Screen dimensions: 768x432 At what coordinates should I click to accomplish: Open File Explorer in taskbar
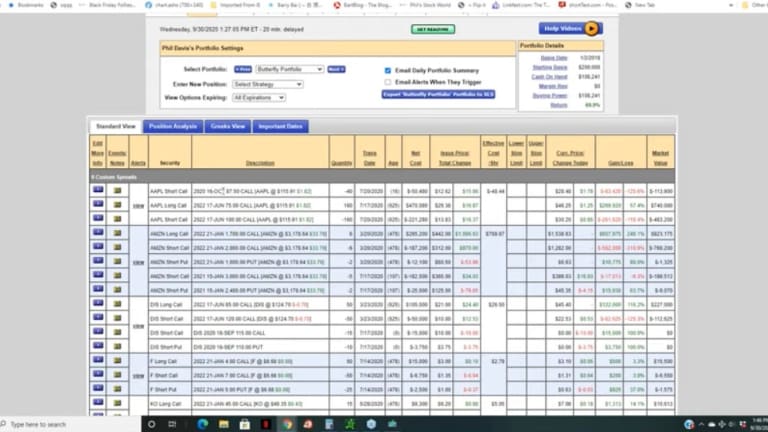coord(224,424)
